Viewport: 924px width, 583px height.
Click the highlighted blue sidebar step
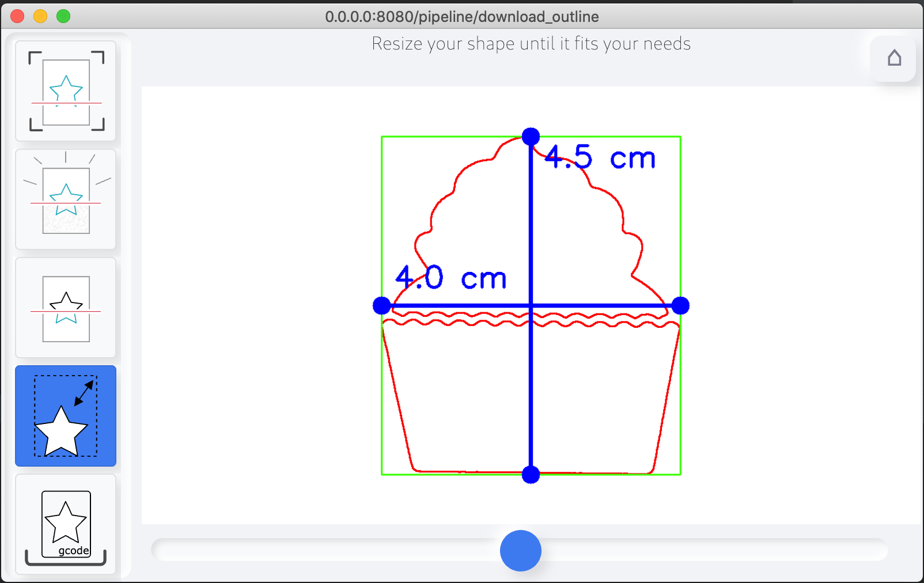coord(66,415)
